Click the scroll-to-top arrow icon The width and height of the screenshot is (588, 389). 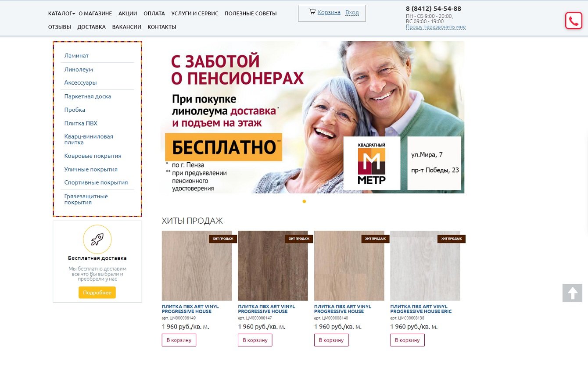572,293
